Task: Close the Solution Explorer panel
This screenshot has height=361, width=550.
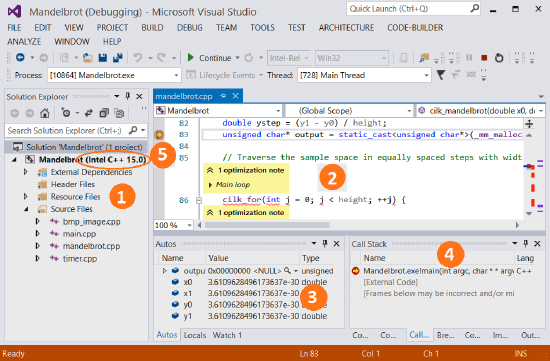Action: point(139,96)
